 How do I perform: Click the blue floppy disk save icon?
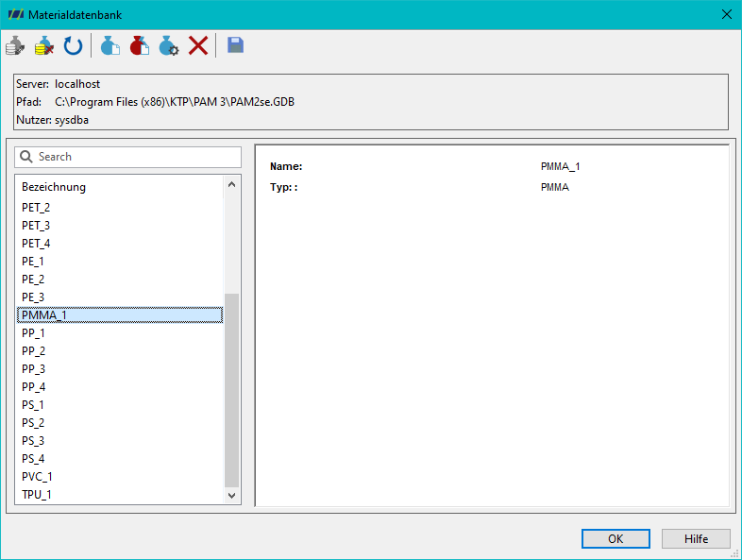coord(235,45)
